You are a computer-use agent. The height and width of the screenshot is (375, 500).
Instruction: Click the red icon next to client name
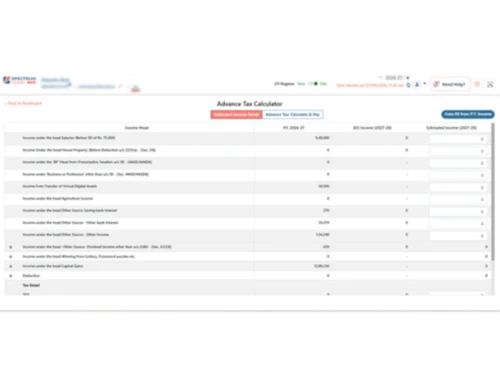[135, 89]
